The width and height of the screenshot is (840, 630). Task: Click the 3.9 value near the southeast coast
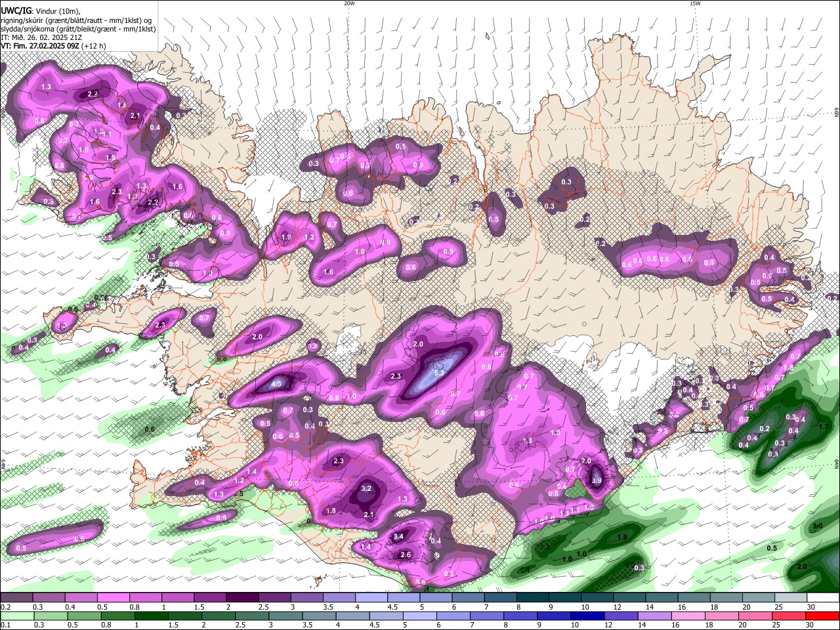point(597,480)
